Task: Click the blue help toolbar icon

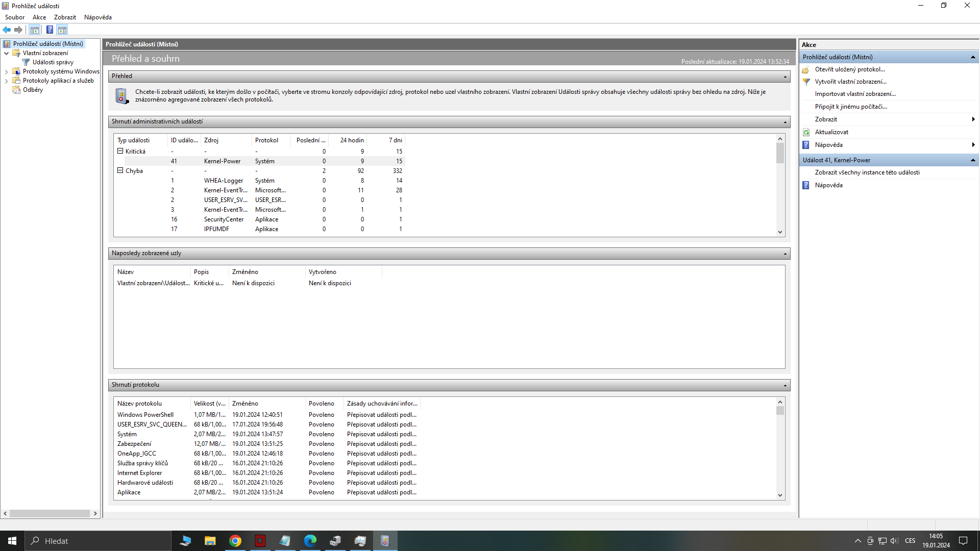Action: (50, 30)
